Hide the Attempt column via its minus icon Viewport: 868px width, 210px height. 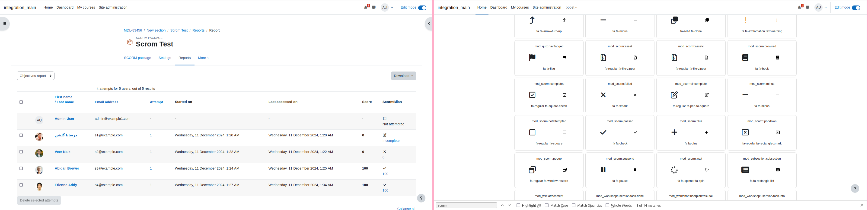point(152,107)
